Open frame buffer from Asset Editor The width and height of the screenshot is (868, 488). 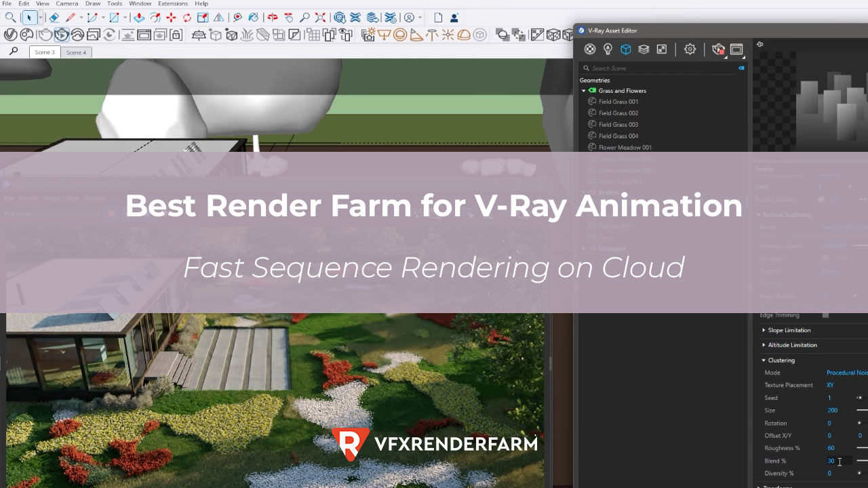point(736,49)
